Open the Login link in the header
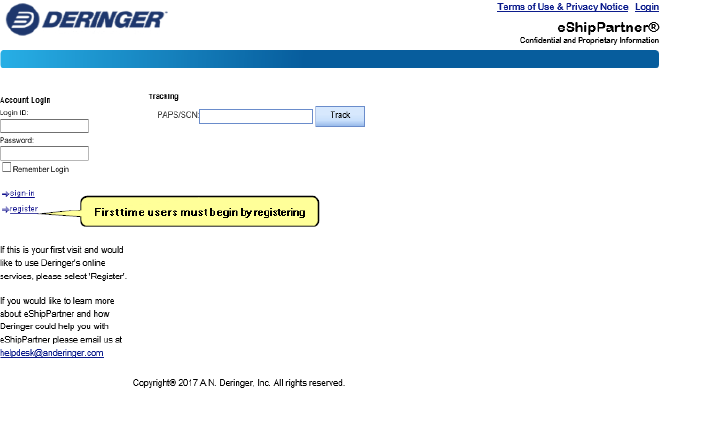712x425 pixels. tap(646, 7)
